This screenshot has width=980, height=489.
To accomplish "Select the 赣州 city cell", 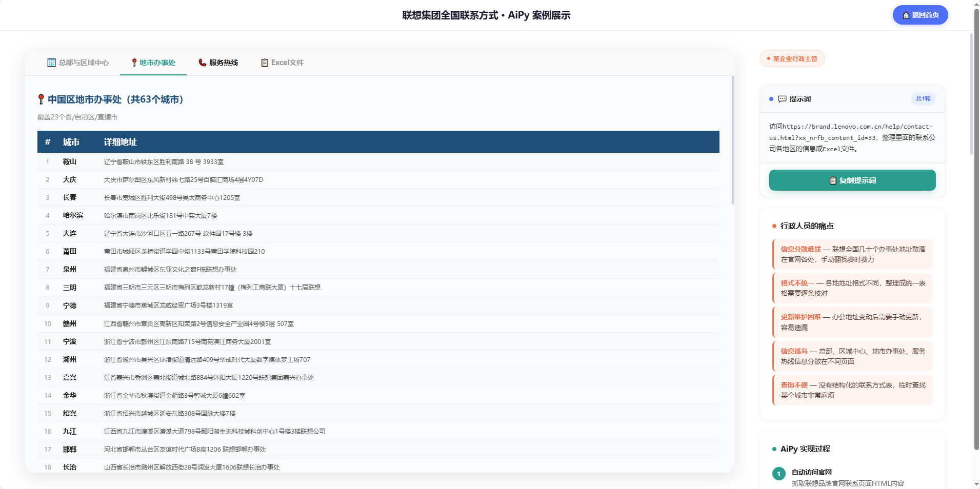I will point(70,323).
